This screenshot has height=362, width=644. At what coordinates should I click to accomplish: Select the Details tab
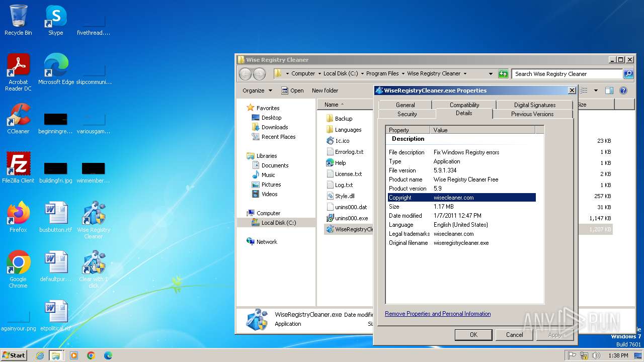pos(464,113)
